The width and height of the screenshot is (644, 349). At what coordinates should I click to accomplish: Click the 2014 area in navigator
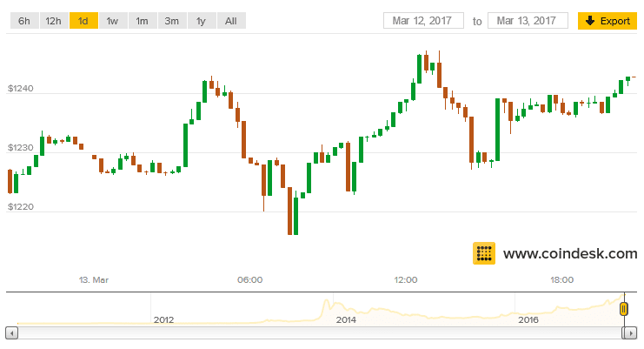pos(346,319)
